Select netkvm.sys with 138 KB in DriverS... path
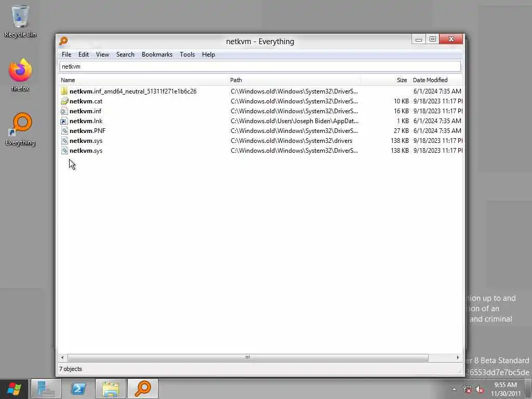Image resolution: width=532 pixels, height=399 pixels. pyautogui.click(x=86, y=151)
